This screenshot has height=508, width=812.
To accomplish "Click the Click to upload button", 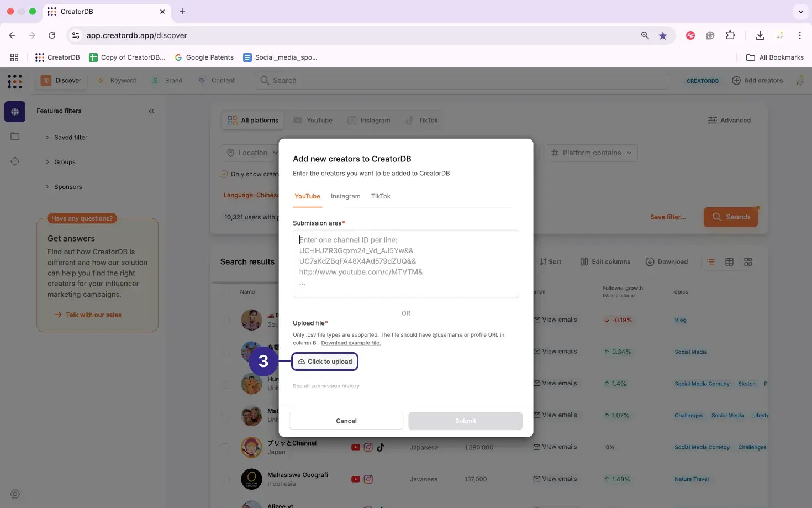I will click(325, 362).
